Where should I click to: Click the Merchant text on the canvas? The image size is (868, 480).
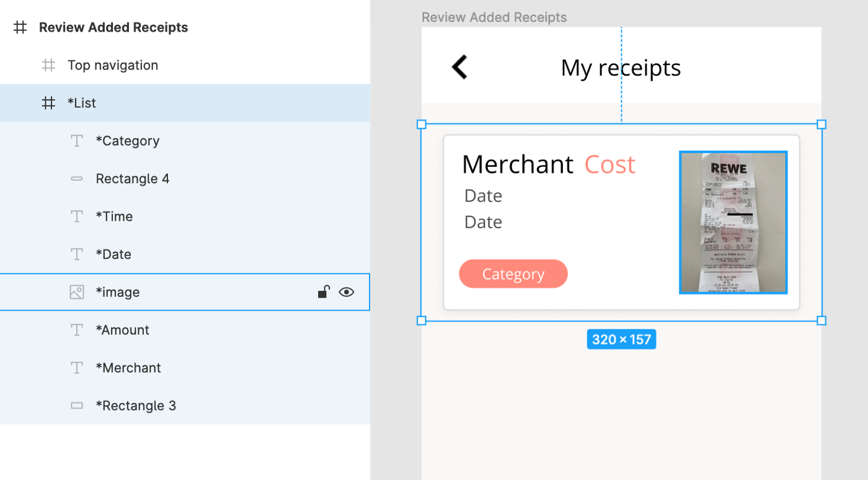coord(518,164)
